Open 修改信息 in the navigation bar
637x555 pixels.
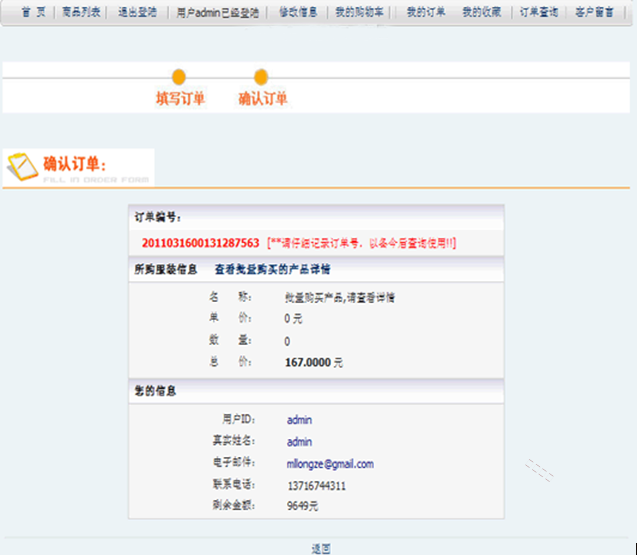(298, 12)
